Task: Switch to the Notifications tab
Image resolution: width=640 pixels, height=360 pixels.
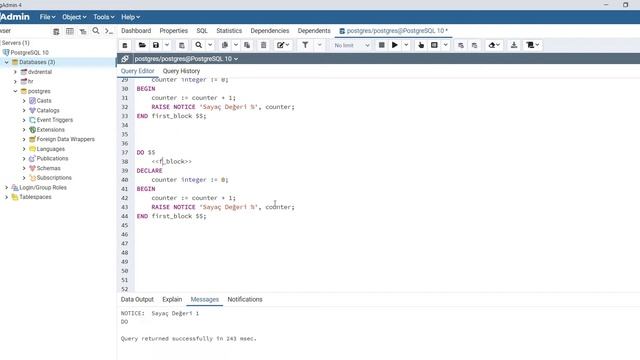Action: coord(245,299)
